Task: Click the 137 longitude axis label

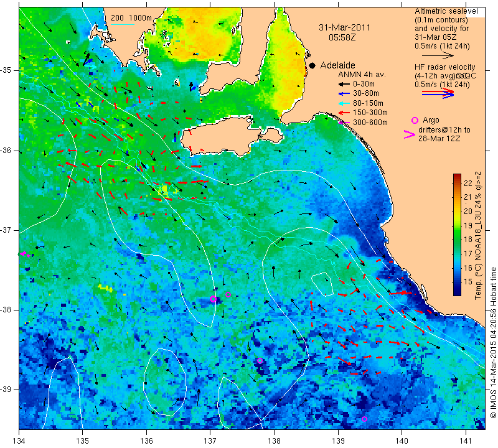Action: coord(210,441)
